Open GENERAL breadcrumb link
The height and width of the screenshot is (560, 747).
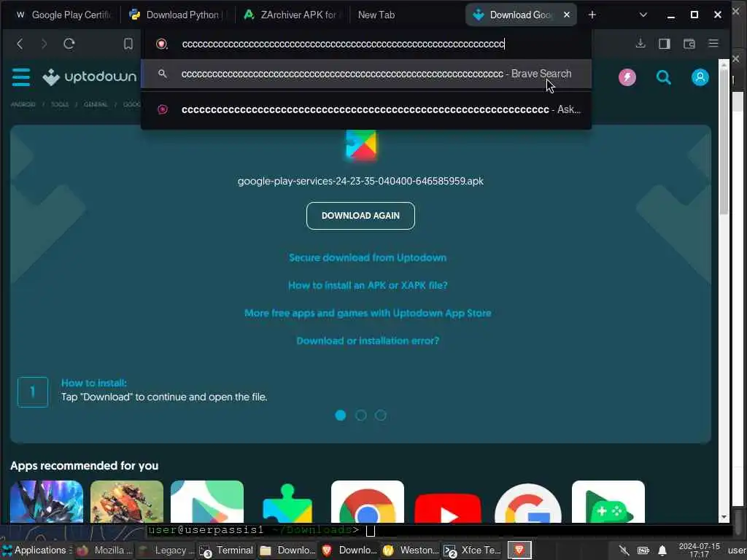click(x=96, y=104)
